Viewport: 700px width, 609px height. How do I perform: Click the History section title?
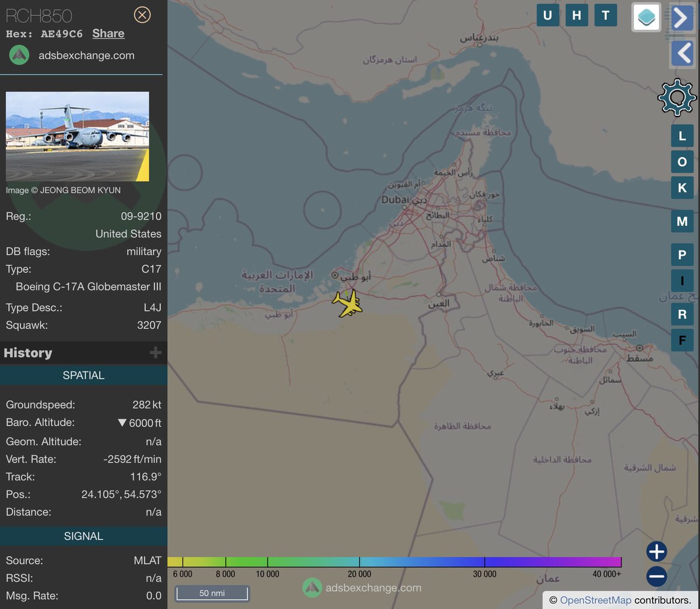28,353
